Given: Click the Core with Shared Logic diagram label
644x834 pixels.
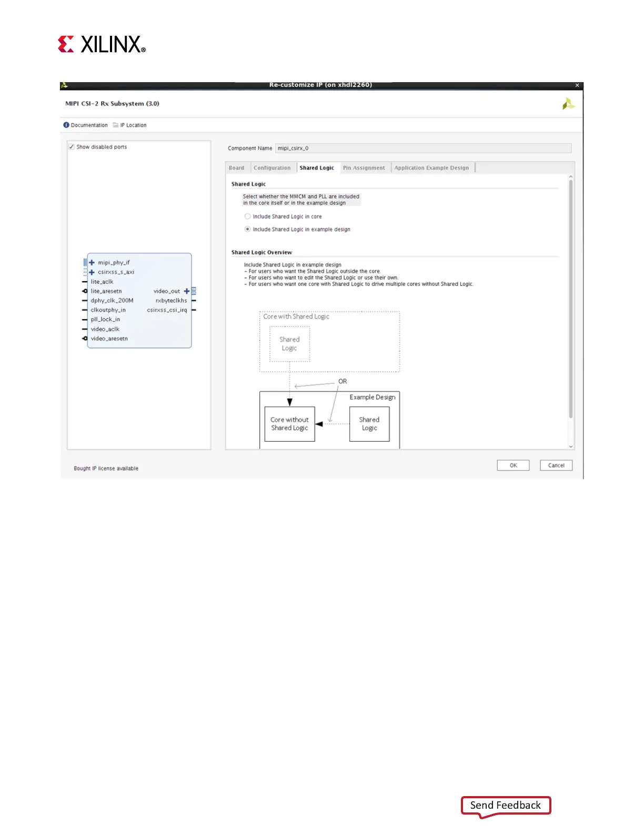Looking at the screenshot, I should point(296,317).
